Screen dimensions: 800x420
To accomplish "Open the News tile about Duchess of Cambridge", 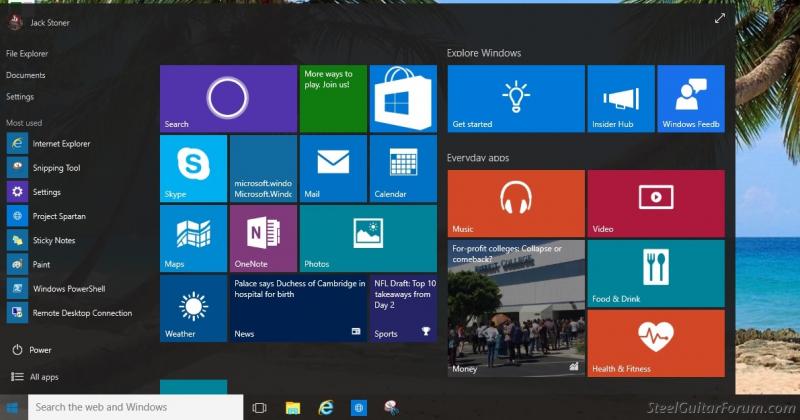I will point(298,308).
